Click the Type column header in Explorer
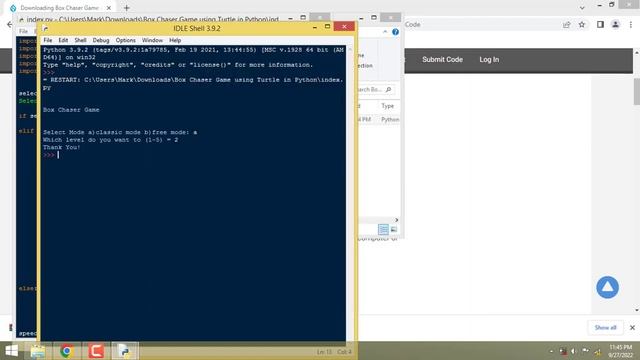 click(387, 106)
